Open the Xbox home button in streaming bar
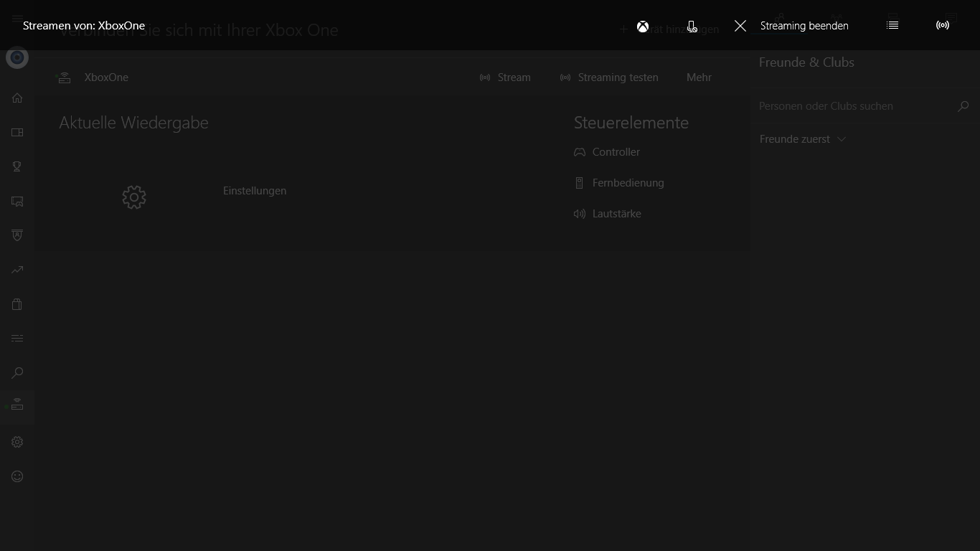Screen dimensions: 980x551 point(643,27)
